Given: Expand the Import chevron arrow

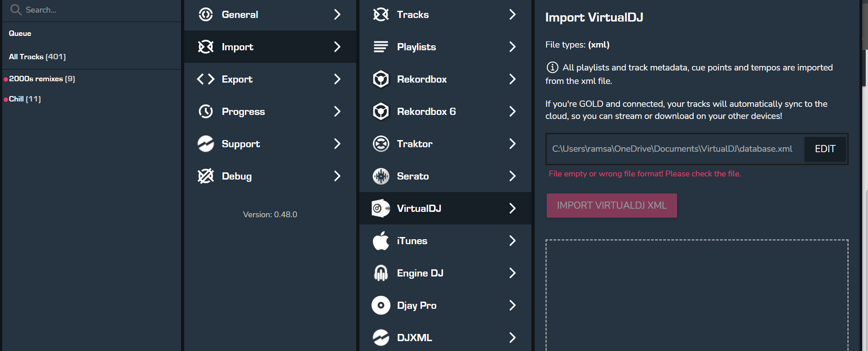Looking at the screenshot, I should click(337, 47).
